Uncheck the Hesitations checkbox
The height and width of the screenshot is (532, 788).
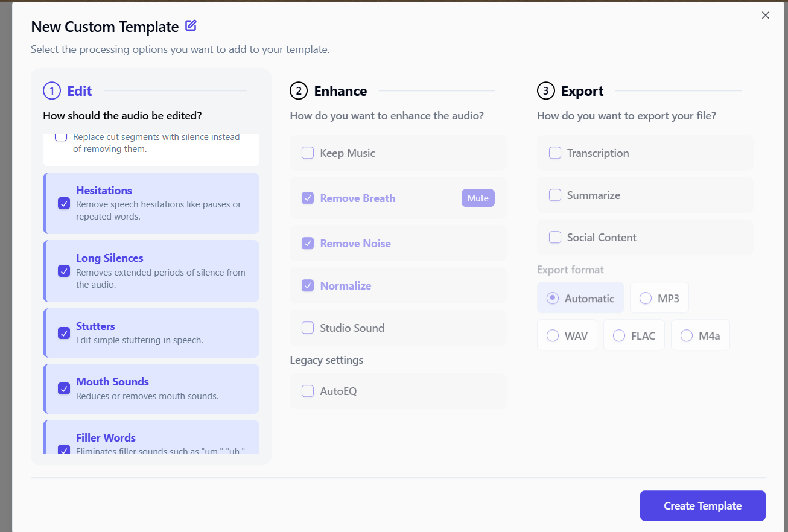click(x=64, y=203)
